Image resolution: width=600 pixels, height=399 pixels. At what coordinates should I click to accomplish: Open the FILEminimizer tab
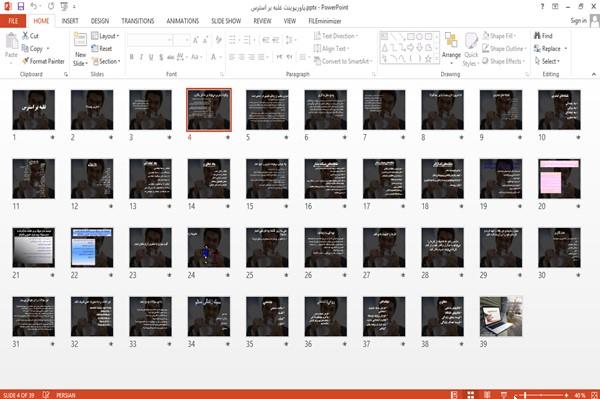325,21
